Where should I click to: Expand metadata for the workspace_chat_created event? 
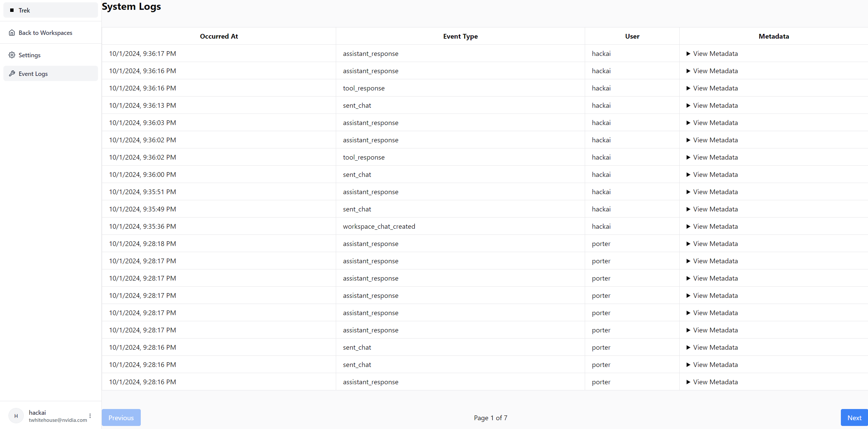(712, 226)
